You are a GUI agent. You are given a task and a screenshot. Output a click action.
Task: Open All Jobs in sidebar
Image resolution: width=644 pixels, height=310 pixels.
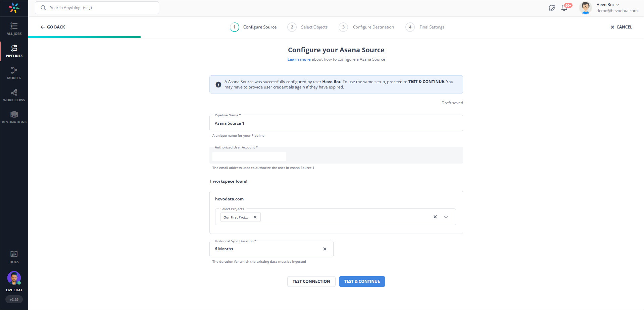click(14, 29)
